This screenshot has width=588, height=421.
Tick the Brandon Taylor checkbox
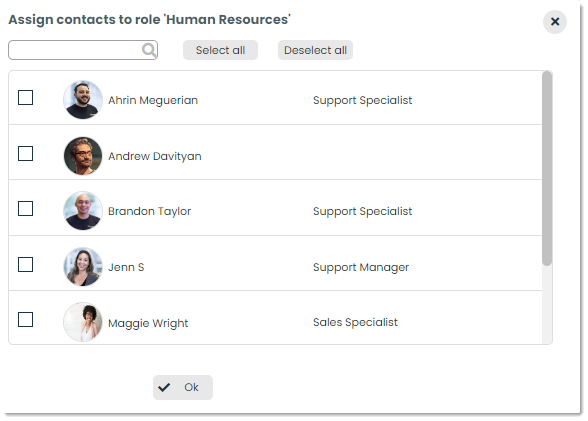point(26,208)
